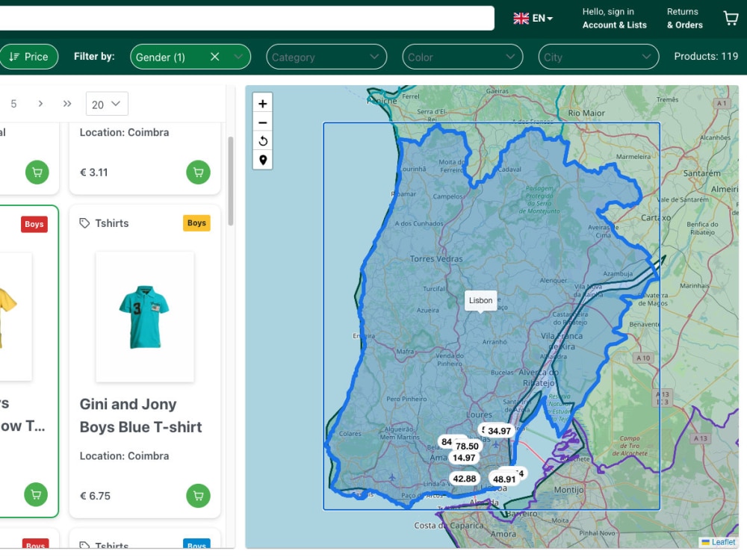
Task: Open the Color filter dropdown
Action: pos(462,57)
